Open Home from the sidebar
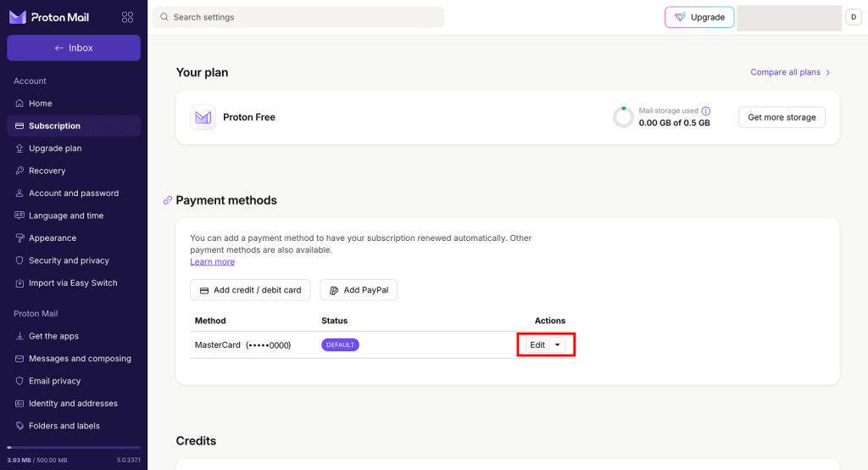The image size is (868, 470). click(40, 104)
